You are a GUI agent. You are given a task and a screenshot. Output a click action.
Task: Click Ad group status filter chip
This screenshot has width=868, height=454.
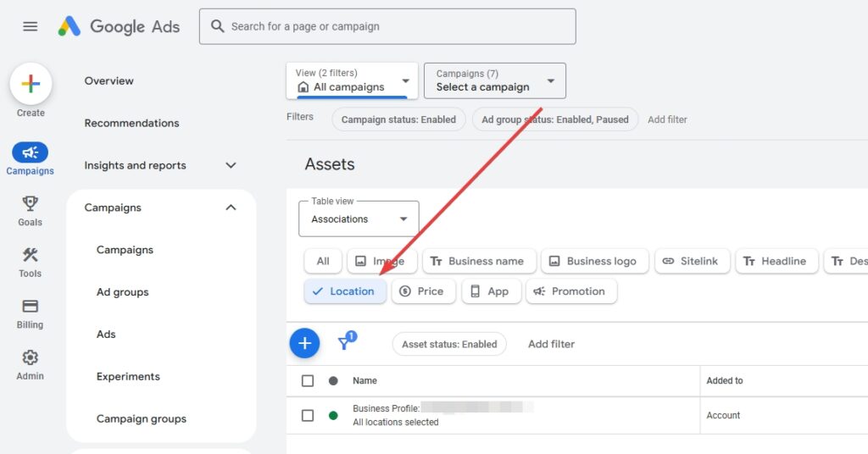tap(555, 119)
